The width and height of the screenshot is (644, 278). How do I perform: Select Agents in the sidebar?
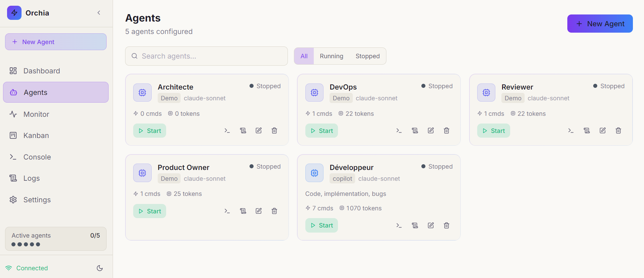[56, 92]
